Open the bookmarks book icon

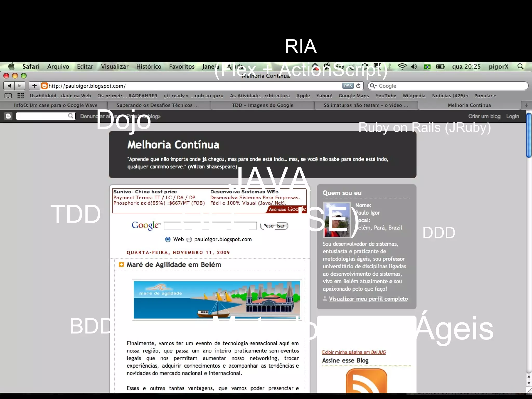pos(8,96)
